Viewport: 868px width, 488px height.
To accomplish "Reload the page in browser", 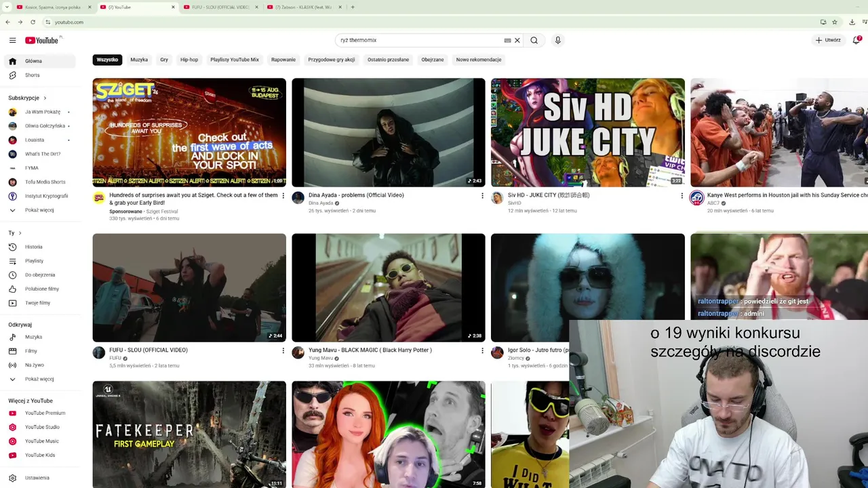I will tap(33, 22).
